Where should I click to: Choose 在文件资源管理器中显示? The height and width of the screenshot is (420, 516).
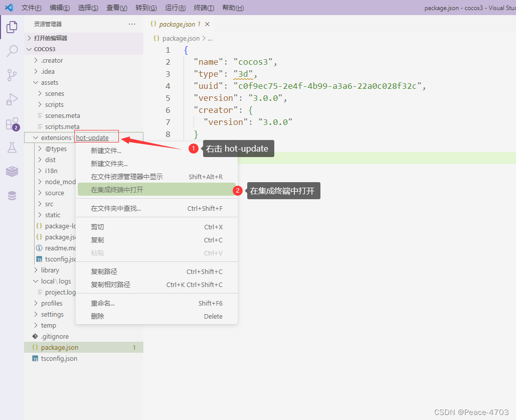156,177
